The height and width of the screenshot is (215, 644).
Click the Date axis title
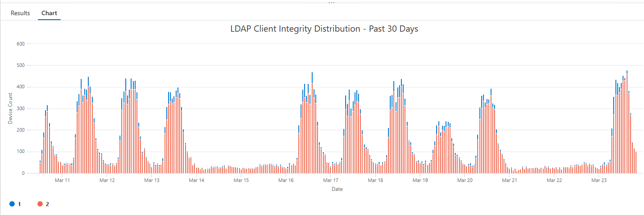(337, 189)
